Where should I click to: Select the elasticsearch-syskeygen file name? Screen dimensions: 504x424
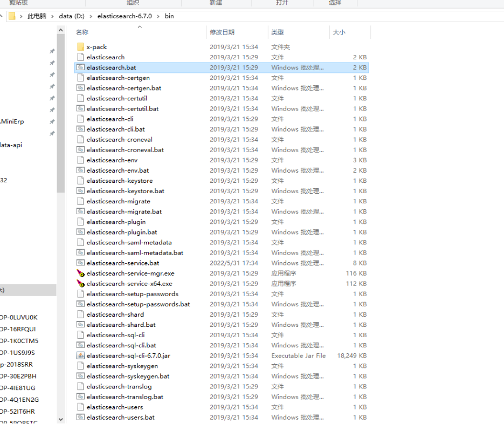click(x=122, y=366)
